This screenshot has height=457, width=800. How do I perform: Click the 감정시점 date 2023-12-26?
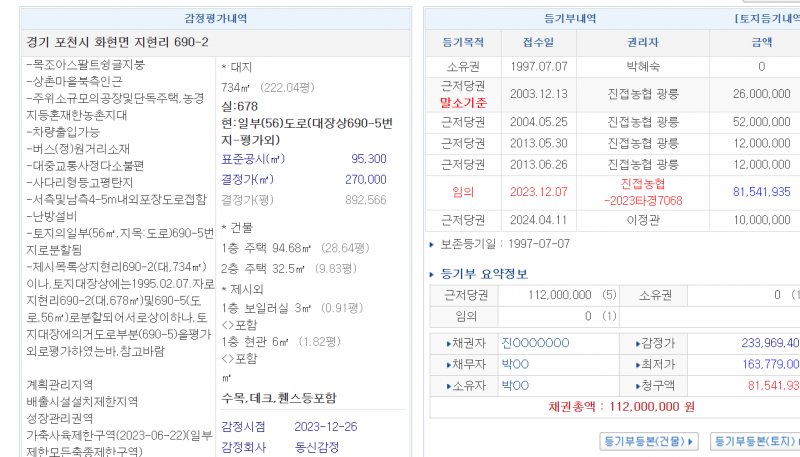tap(326, 426)
